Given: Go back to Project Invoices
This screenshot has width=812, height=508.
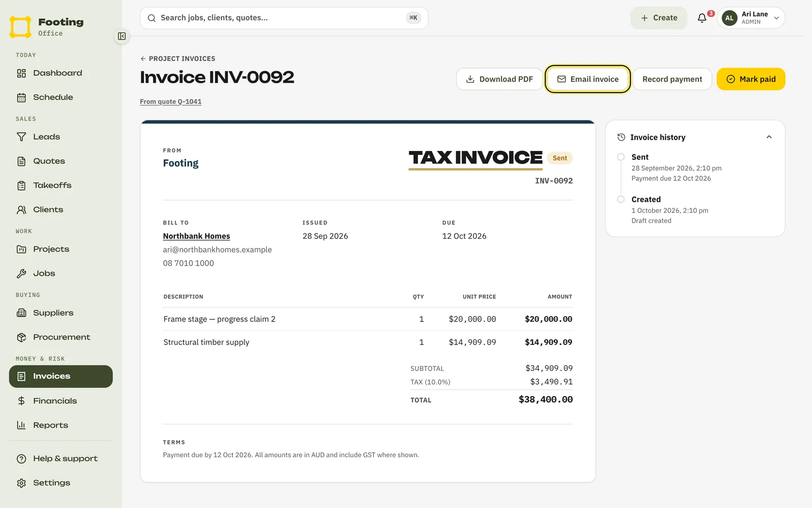Looking at the screenshot, I should (x=178, y=58).
